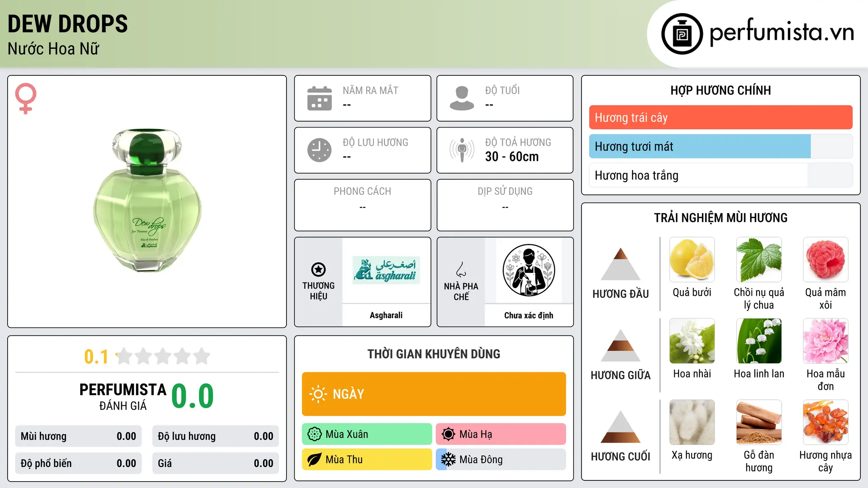Viewport: 868px width, 488px height.
Task: Click the Độ lưu hương score row
Action: pos(215,436)
